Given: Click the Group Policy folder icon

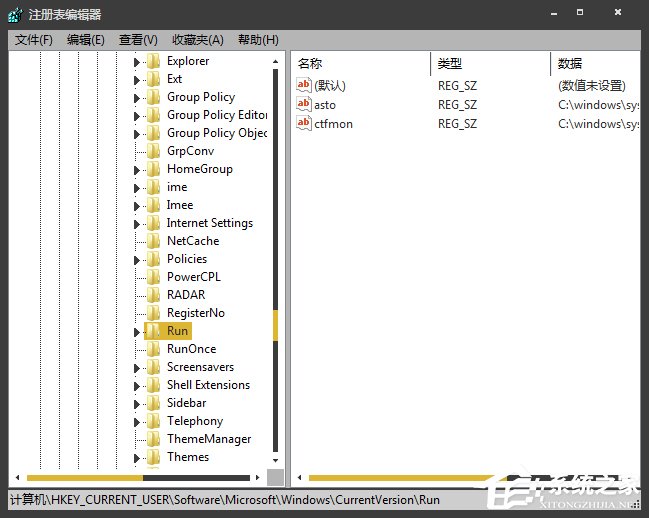Looking at the screenshot, I should click(x=154, y=97).
